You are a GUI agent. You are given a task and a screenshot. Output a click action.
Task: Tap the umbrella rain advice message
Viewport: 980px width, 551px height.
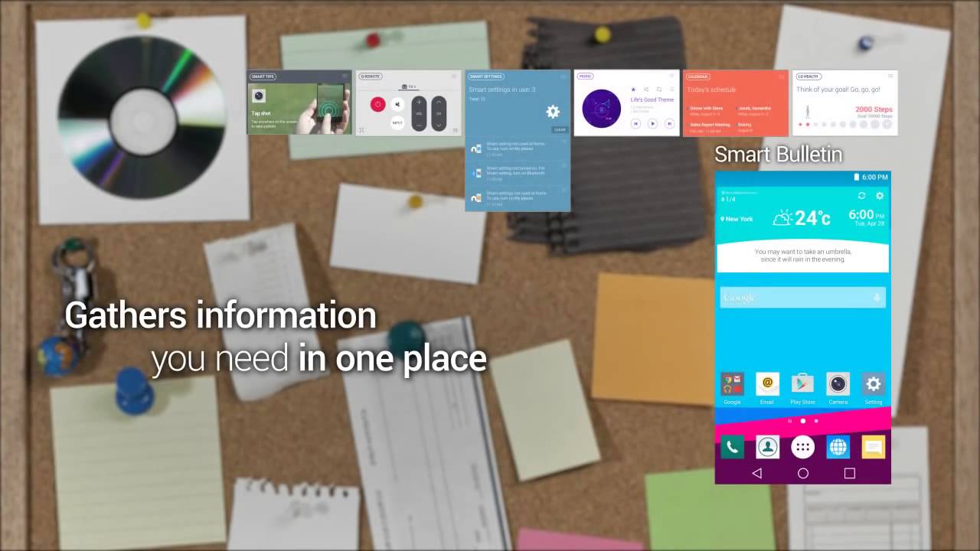[x=802, y=255]
